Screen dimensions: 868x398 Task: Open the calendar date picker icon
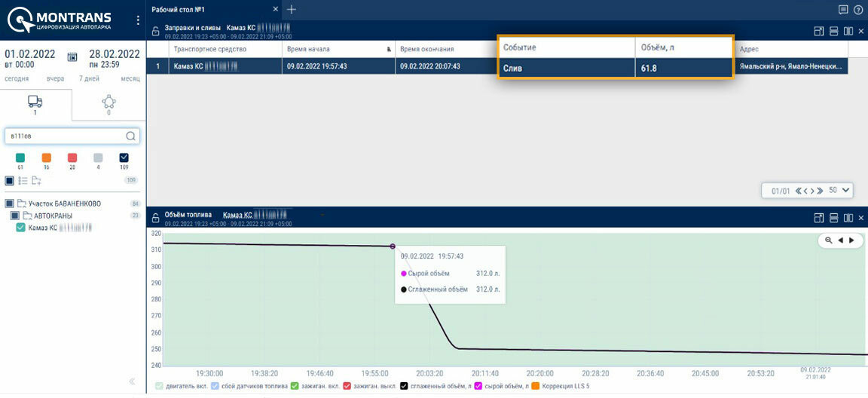pos(72,57)
